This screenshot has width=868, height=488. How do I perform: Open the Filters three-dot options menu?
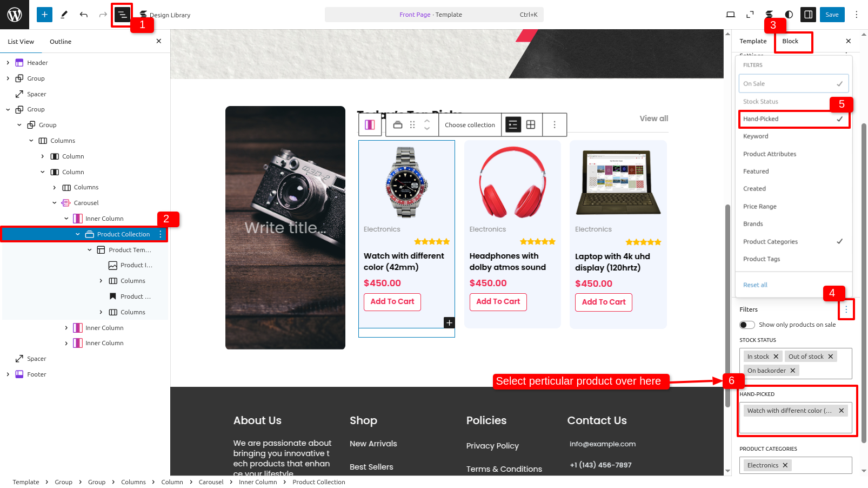coord(846,309)
